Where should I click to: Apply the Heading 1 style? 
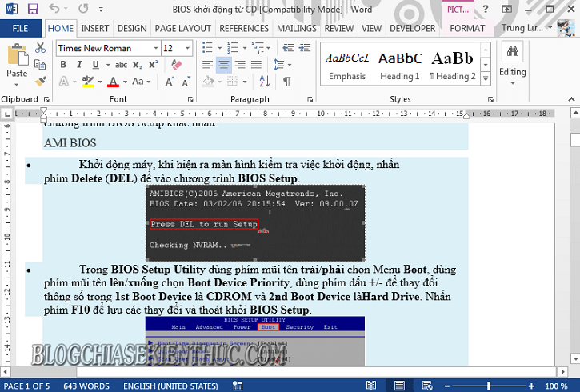[400, 66]
